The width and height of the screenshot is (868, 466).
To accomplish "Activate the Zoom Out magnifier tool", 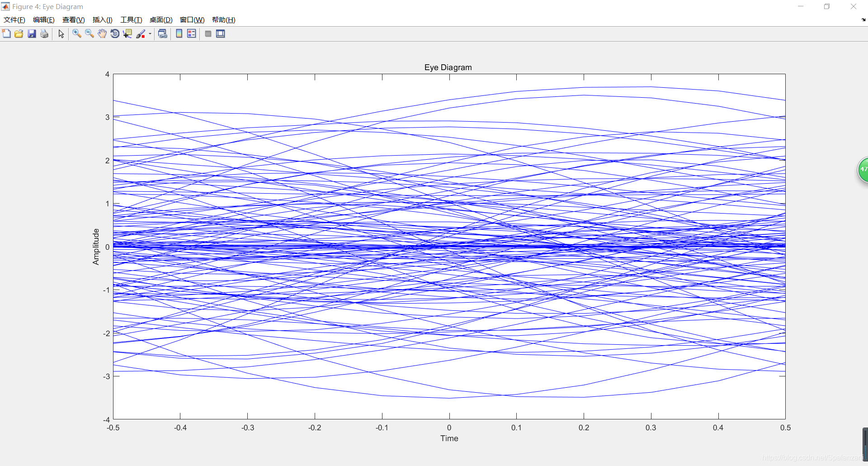I will pyautogui.click(x=90, y=34).
